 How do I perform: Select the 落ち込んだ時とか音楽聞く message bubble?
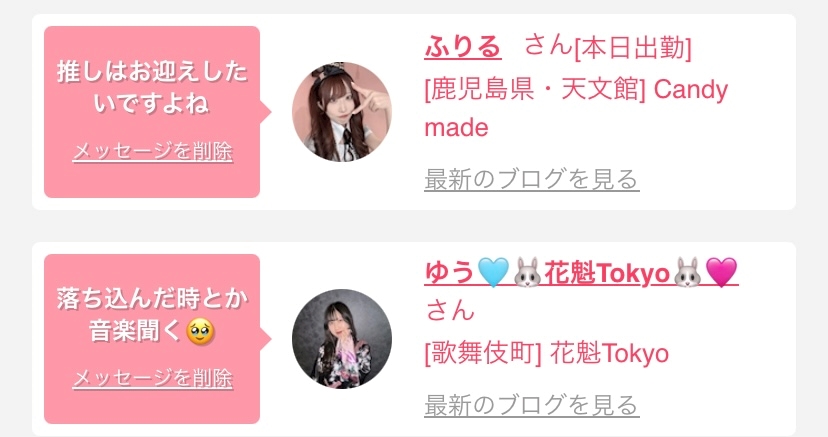tap(152, 339)
